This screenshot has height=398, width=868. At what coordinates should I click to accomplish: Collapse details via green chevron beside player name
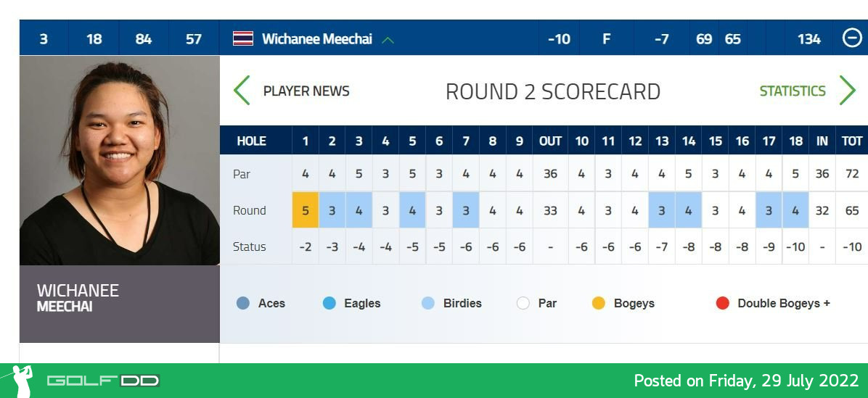388,40
